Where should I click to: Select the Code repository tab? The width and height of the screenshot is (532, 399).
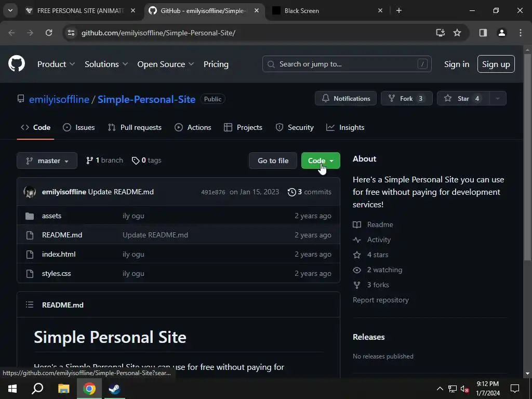click(x=36, y=127)
